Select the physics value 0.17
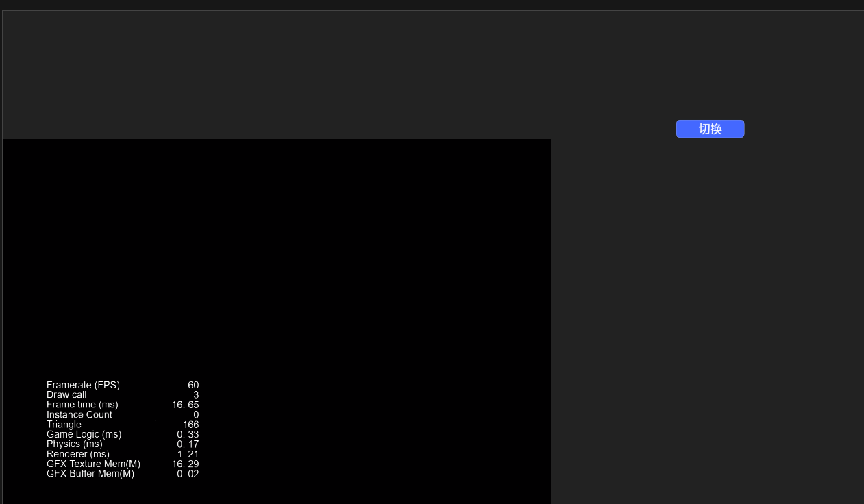Image resolution: width=864 pixels, height=504 pixels. (x=188, y=444)
